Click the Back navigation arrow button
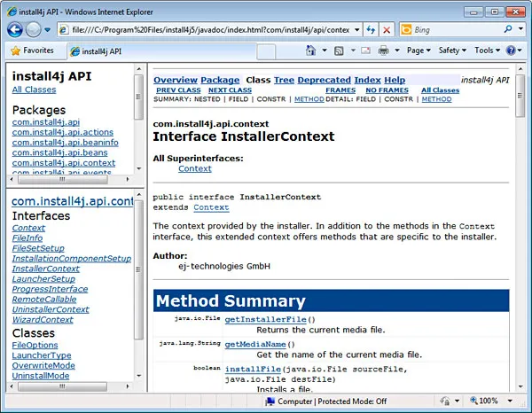This screenshot has width=532, height=413. click(15, 30)
